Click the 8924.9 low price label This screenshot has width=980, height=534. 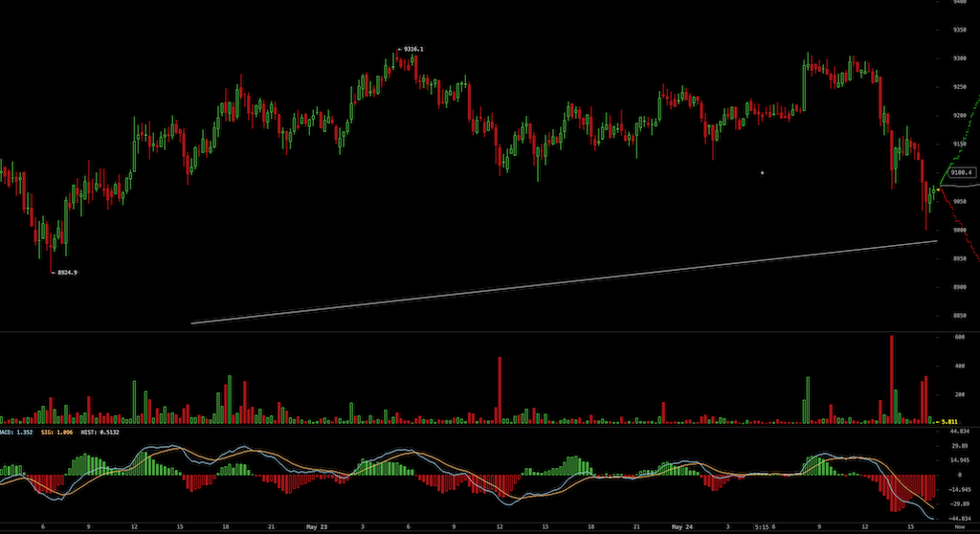click(x=68, y=273)
